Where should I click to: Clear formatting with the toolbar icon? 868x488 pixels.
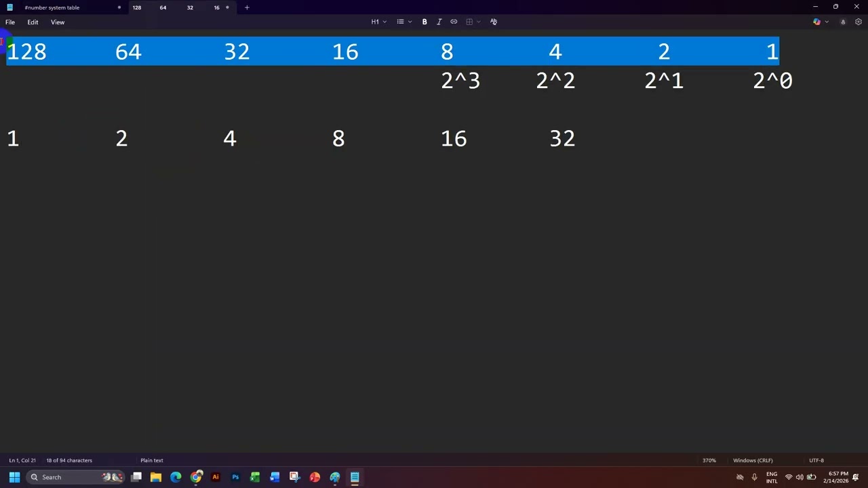(x=494, y=22)
